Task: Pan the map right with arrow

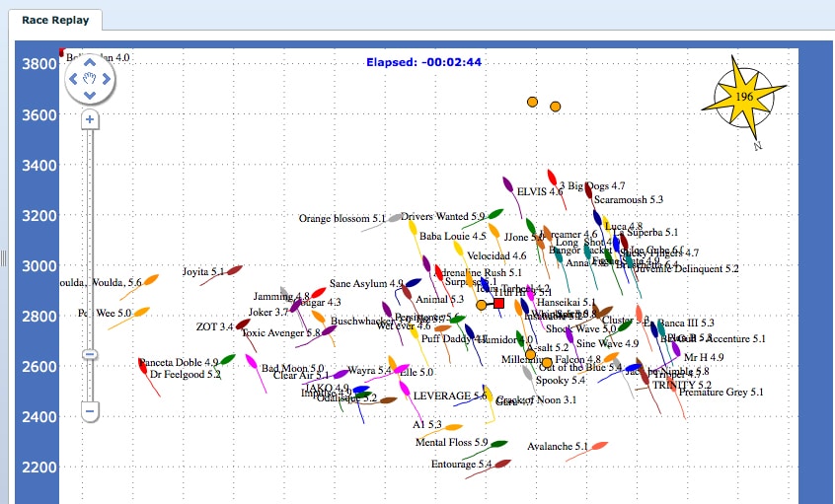Action: (x=108, y=77)
